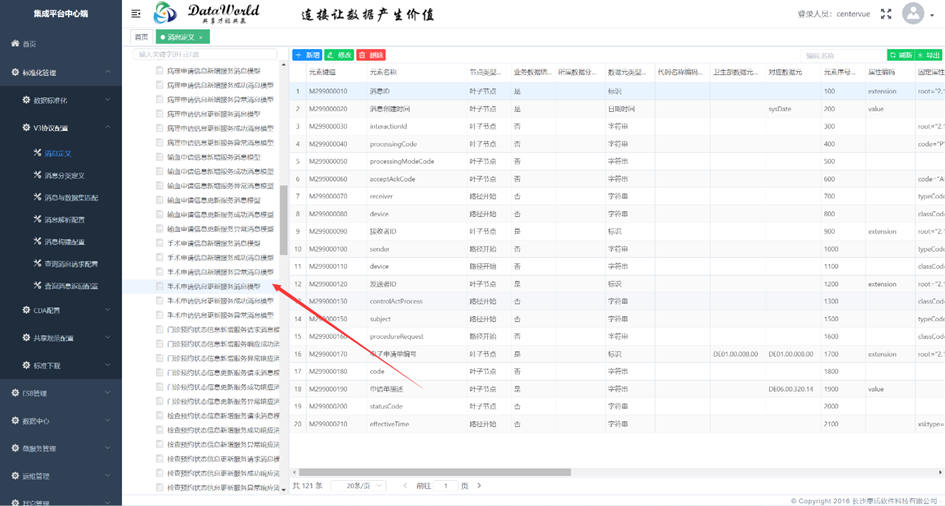
Task: Close the 消息定义 tab
Action: pyautogui.click(x=201, y=37)
